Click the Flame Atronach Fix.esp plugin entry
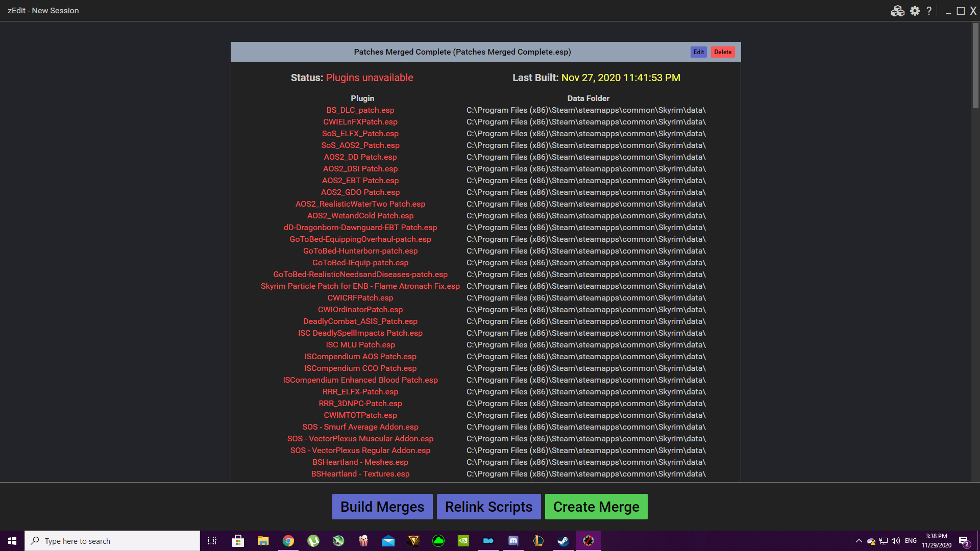Screen dimensions: 980x551 360,286
